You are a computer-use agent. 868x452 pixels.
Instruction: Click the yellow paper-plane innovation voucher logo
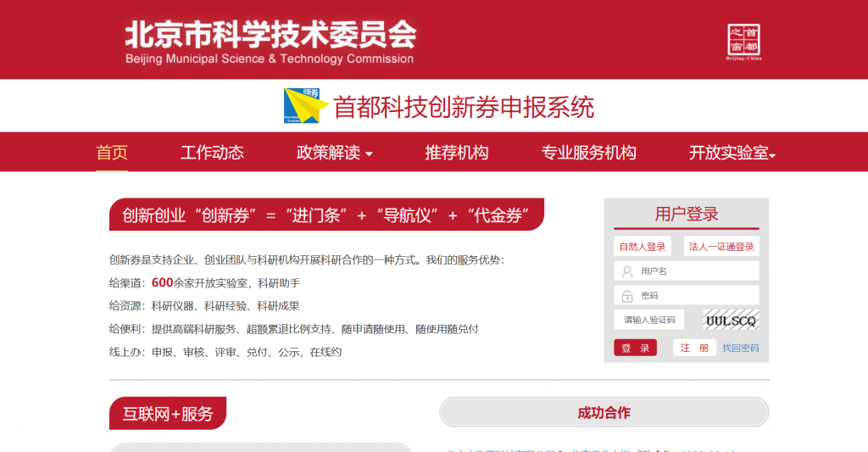(305, 106)
